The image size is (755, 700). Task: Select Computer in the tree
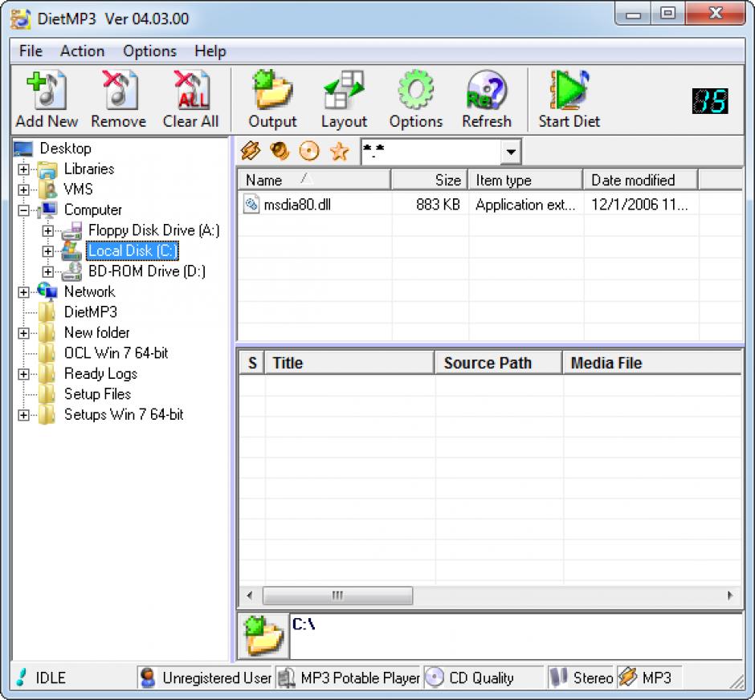[93, 210]
